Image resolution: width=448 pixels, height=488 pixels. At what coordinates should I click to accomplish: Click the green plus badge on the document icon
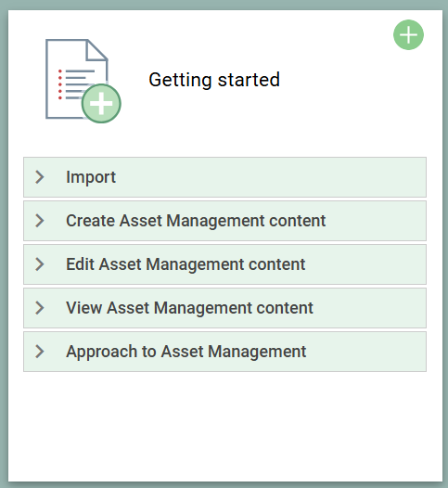101,103
